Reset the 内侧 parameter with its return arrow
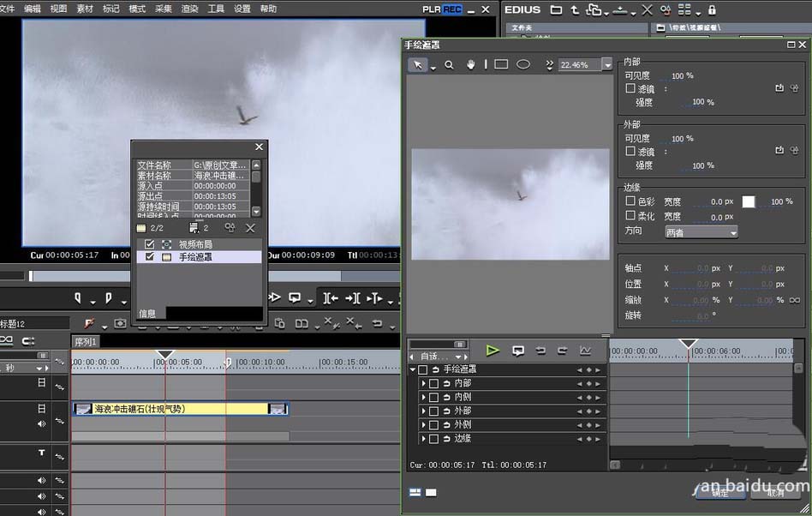 446,398
